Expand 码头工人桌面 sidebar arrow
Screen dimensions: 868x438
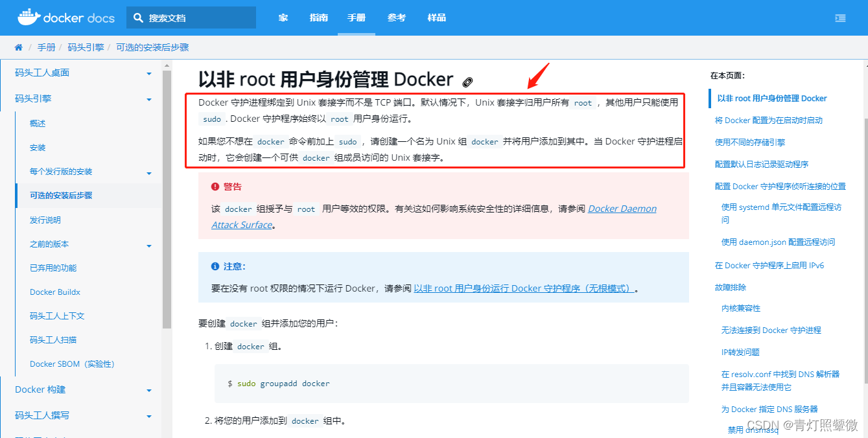click(149, 73)
